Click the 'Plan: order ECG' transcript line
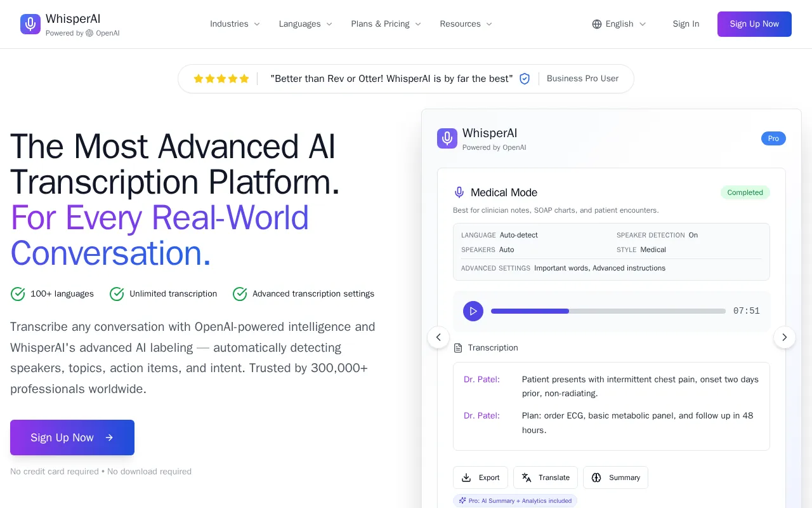 tap(638, 423)
